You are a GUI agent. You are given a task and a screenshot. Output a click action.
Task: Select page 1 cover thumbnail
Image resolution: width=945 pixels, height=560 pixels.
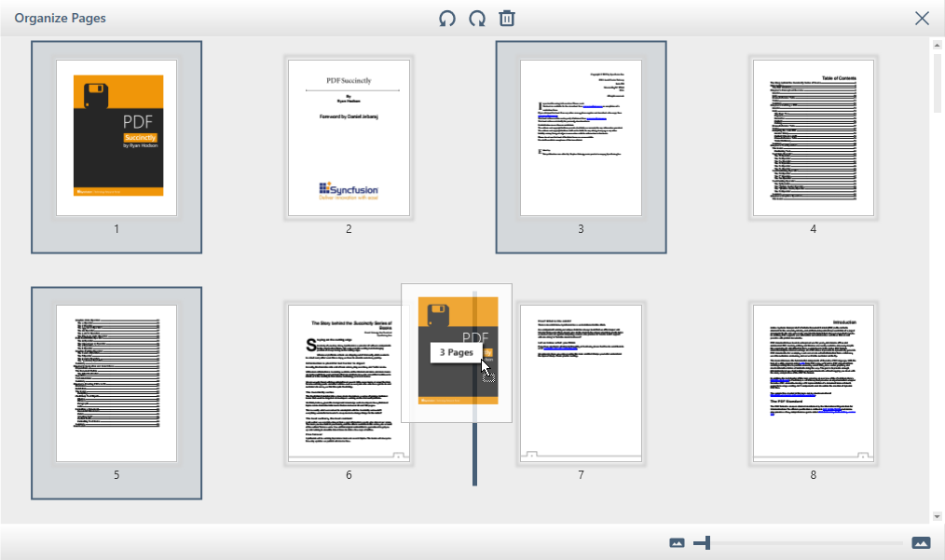coord(116,138)
